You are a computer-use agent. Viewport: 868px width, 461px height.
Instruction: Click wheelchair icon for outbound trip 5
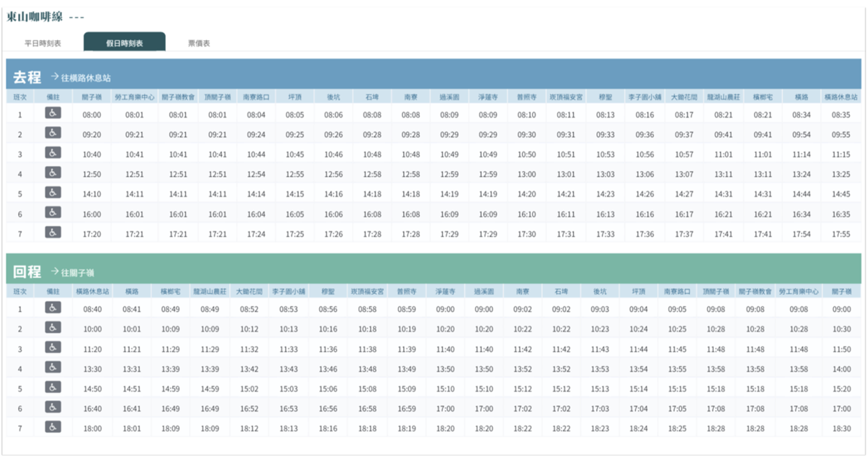pyautogui.click(x=53, y=193)
